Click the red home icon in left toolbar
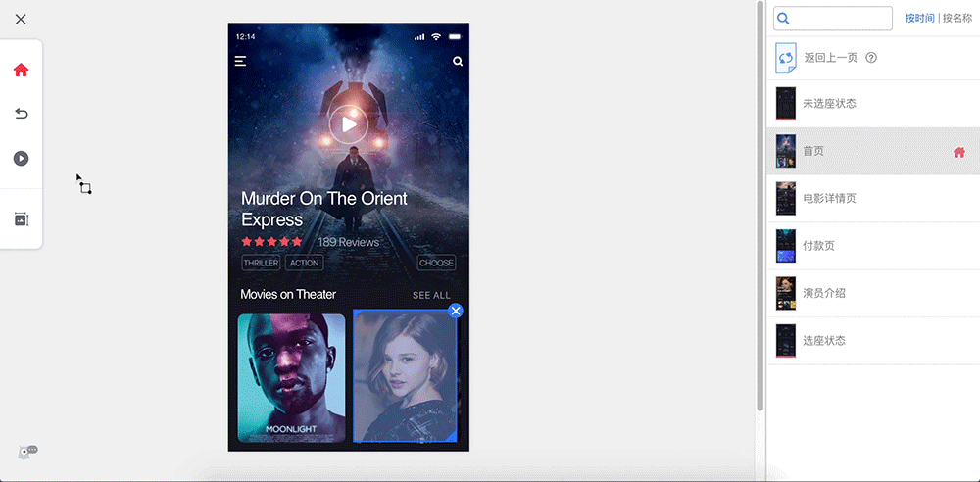The height and width of the screenshot is (482, 980). point(22,70)
